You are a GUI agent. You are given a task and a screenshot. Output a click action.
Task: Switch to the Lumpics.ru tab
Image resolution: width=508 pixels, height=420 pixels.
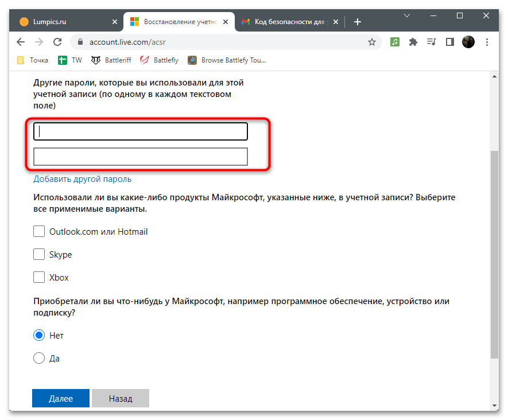(x=66, y=22)
